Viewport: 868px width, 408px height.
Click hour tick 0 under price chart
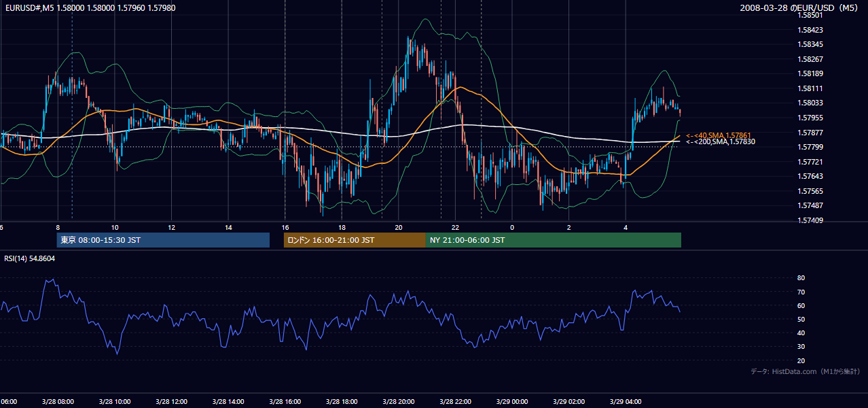pos(512,227)
